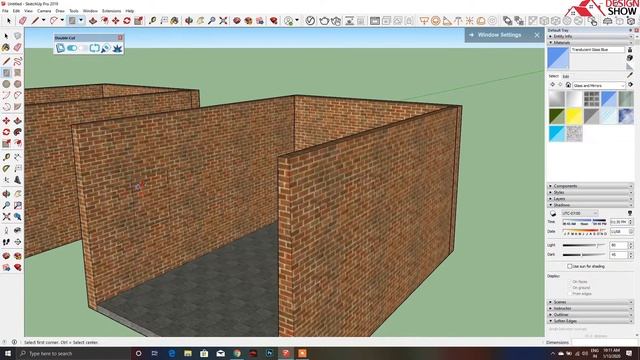The height and width of the screenshot is (360, 640).
Task: Check the On faces display option
Action: pyautogui.click(x=570, y=282)
